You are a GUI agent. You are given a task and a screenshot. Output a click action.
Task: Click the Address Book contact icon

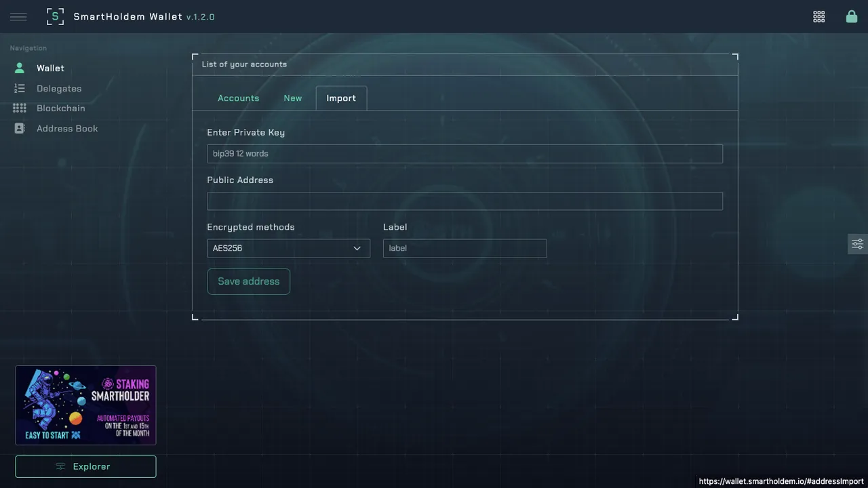(x=20, y=128)
